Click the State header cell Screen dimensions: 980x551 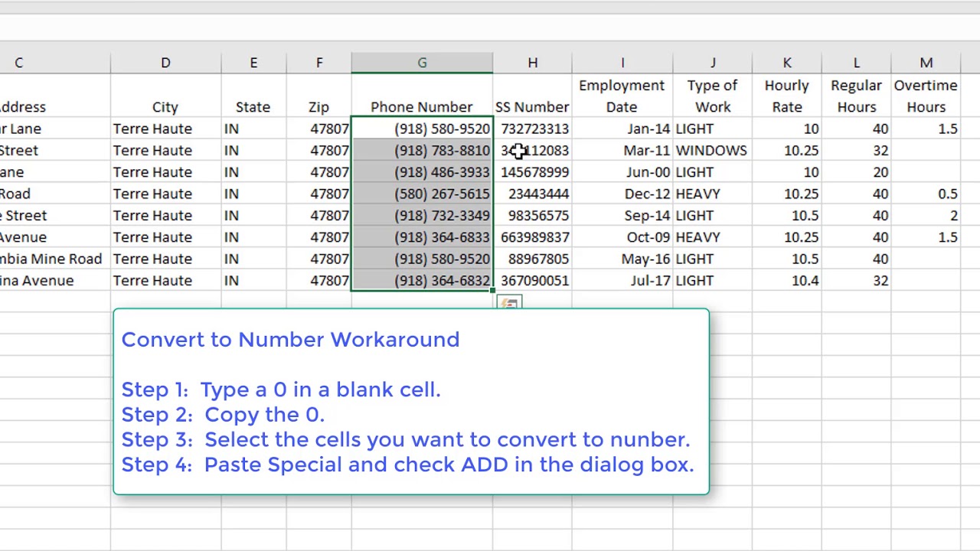tap(253, 96)
